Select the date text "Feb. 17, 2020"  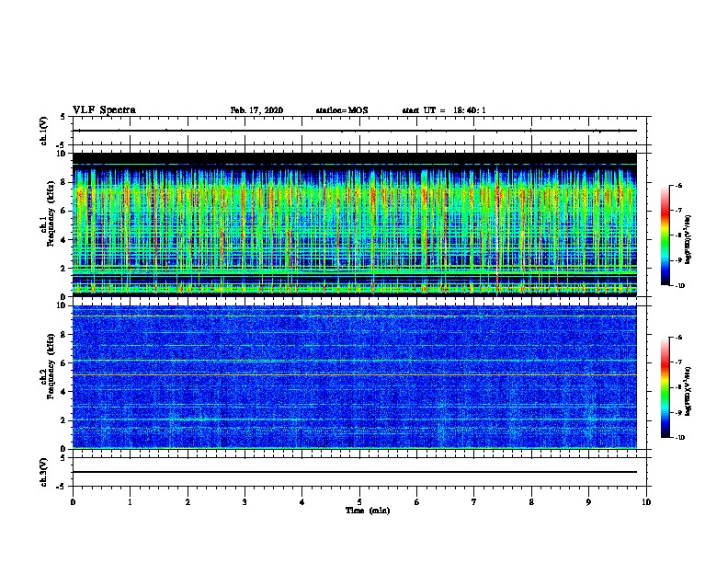click(x=256, y=110)
